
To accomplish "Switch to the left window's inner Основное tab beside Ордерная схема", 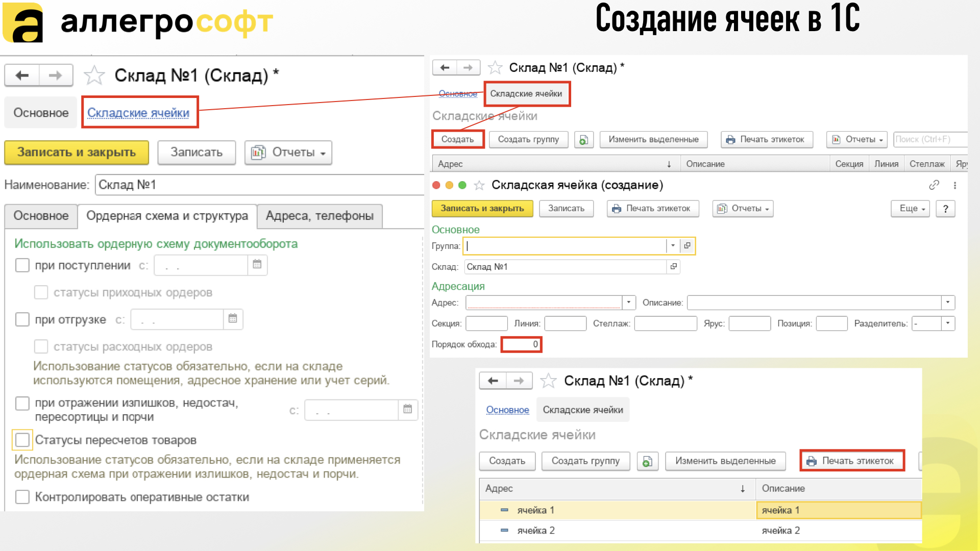I will [41, 216].
